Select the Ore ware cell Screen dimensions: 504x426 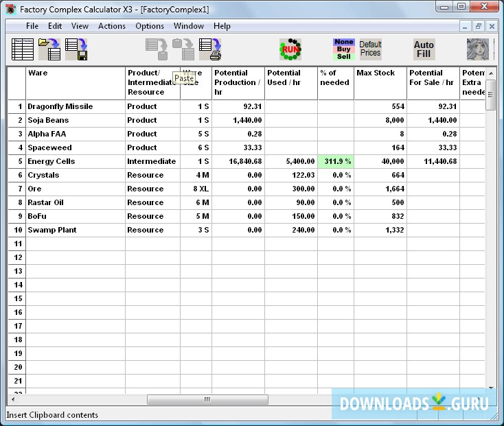[76, 189]
